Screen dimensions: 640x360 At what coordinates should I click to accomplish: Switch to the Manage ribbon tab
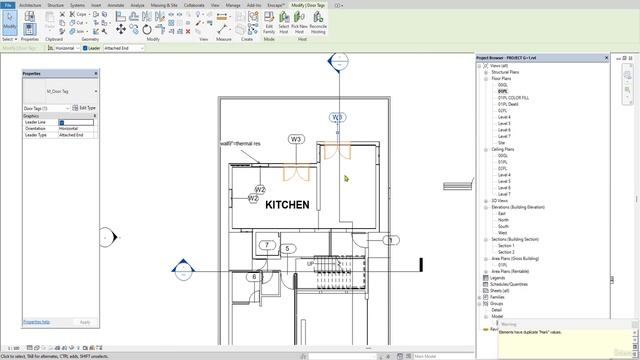[233, 5]
